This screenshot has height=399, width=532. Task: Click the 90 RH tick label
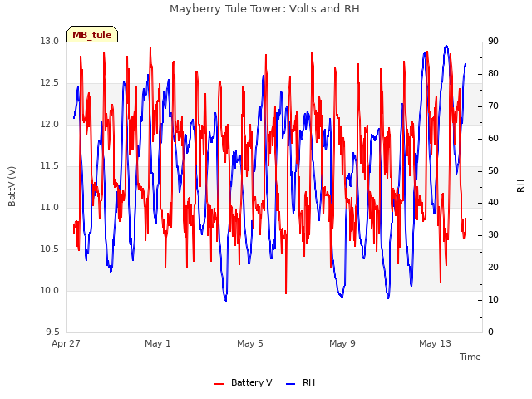[x=493, y=41]
